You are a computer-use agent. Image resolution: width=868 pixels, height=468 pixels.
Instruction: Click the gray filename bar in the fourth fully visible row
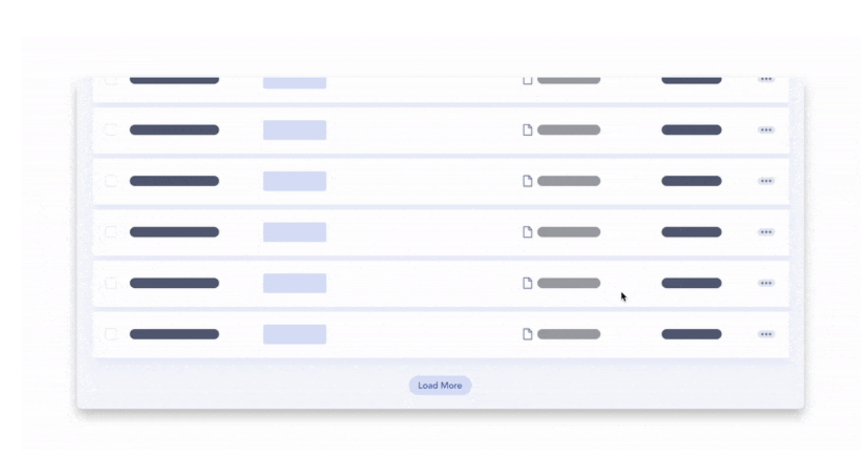568,283
